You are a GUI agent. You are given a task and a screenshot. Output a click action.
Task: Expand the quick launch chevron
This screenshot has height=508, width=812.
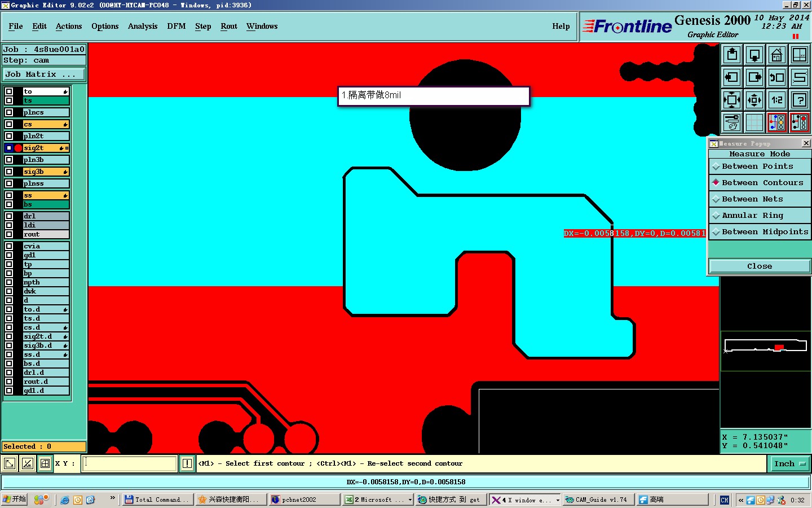click(x=113, y=498)
